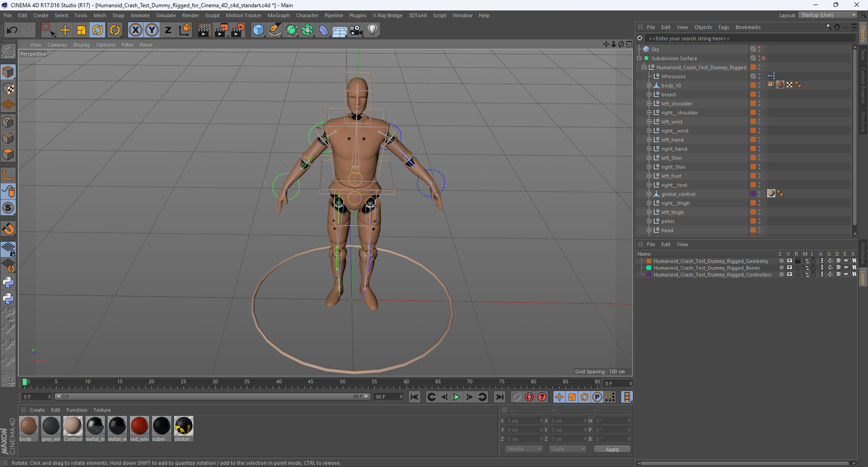868x467 pixels.
Task: Toggle Autokeying button
Action: (x=529, y=397)
